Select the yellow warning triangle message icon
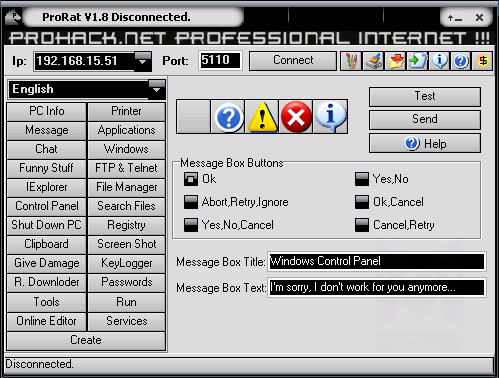The height and width of the screenshot is (378, 499). coord(262,116)
